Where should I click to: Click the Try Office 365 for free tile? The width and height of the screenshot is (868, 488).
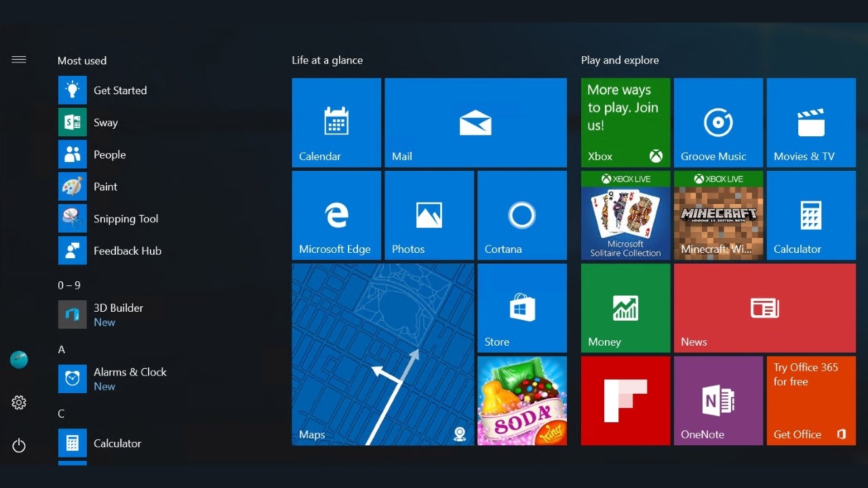(811, 401)
